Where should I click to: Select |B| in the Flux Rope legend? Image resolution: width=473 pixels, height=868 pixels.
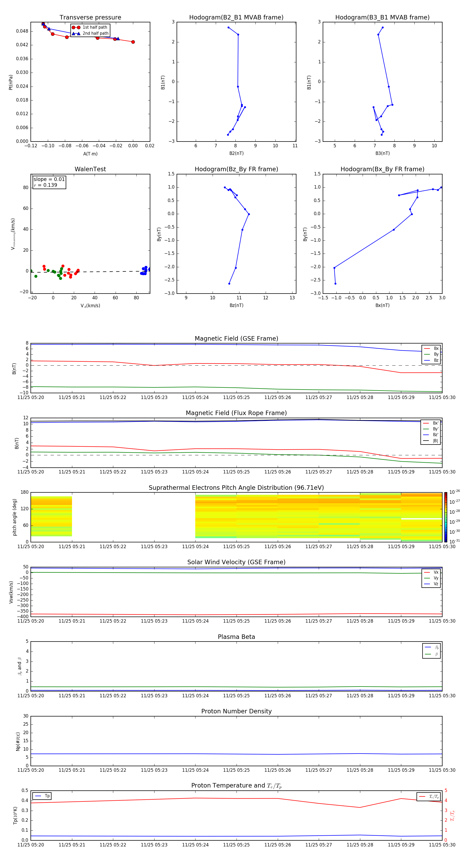click(x=431, y=441)
